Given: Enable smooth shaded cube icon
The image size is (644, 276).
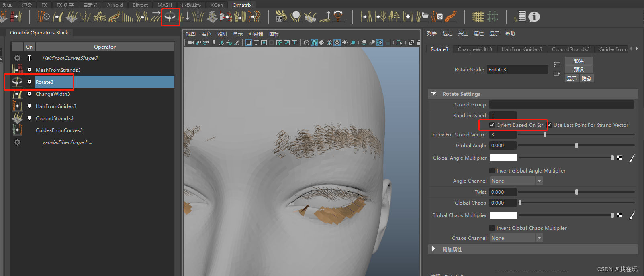Looking at the screenshot, I should pos(314,43).
